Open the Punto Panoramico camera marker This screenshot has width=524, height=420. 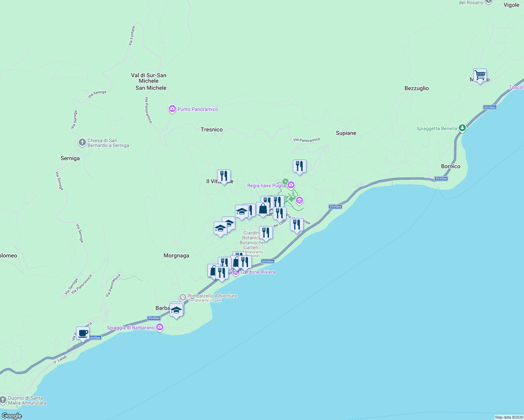(172, 109)
